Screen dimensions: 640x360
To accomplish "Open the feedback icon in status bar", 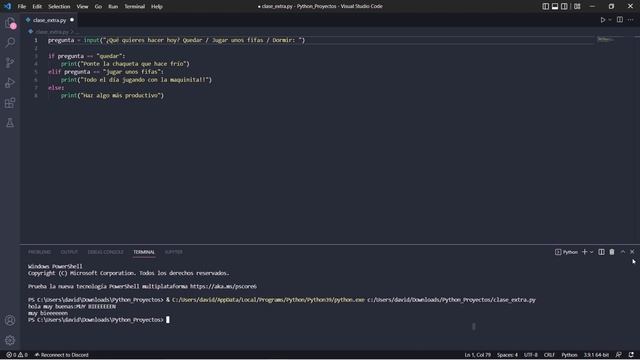I will (619, 355).
